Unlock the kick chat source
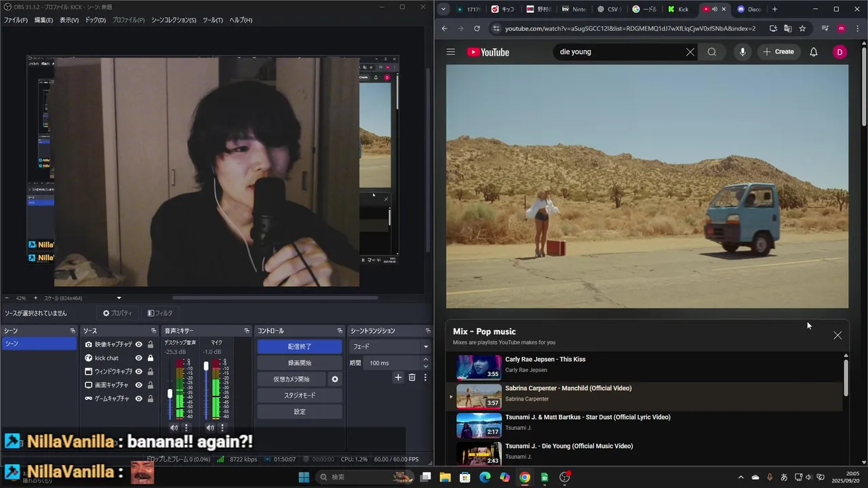 pos(150,358)
